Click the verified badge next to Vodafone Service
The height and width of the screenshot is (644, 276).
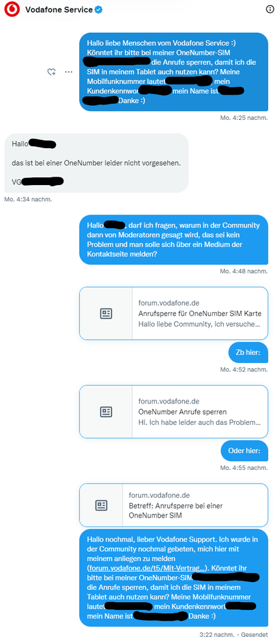(99, 10)
